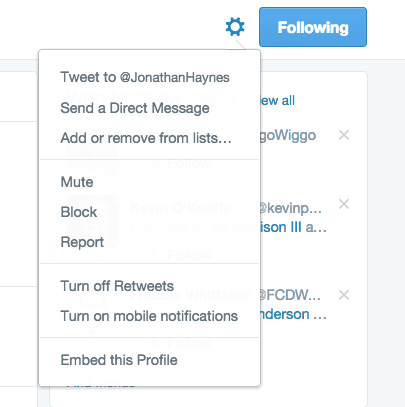
Task: Dismiss the @kevinp suggestion with X
Action: [344, 204]
